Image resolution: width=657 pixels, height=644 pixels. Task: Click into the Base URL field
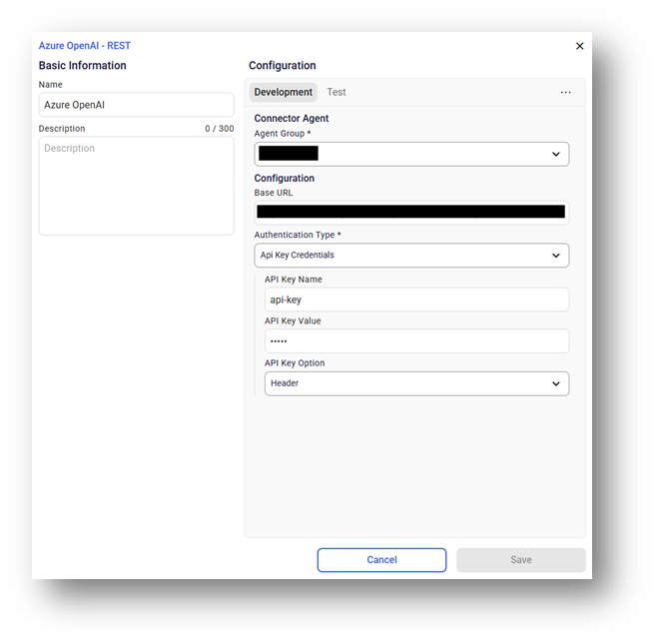click(410, 212)
